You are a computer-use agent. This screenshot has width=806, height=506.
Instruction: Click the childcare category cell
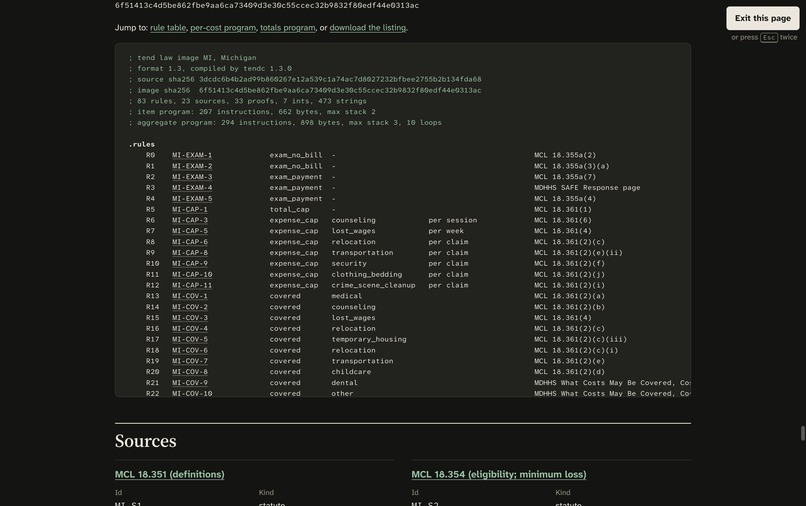(x=351, y=372)
